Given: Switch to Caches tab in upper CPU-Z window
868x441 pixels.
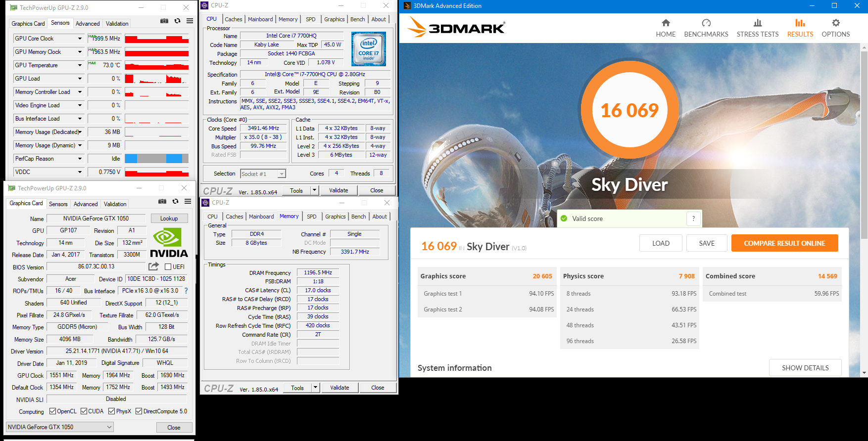Looking at the screenshot, I should [x=234, y=19].
